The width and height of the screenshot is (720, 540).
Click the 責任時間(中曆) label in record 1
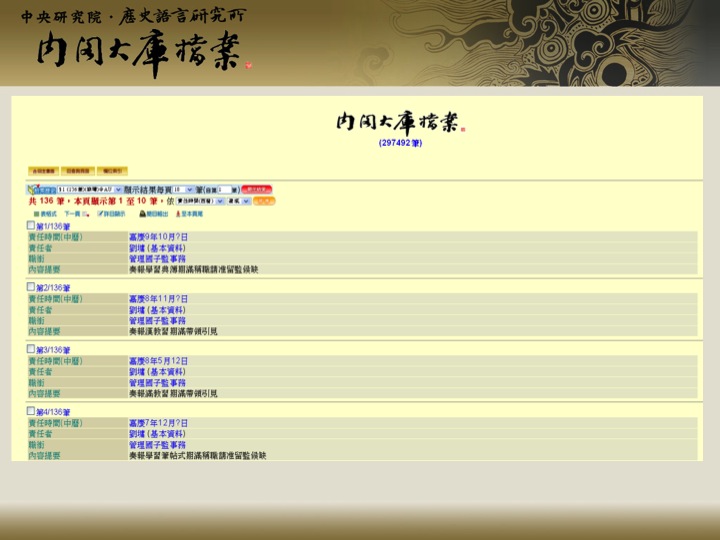(x=56, y=237)
